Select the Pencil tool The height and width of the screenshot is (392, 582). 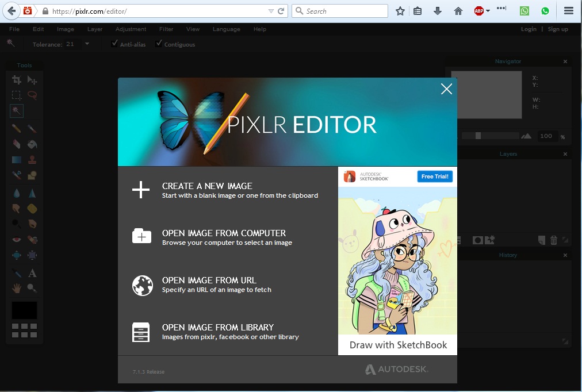point(16,129)
